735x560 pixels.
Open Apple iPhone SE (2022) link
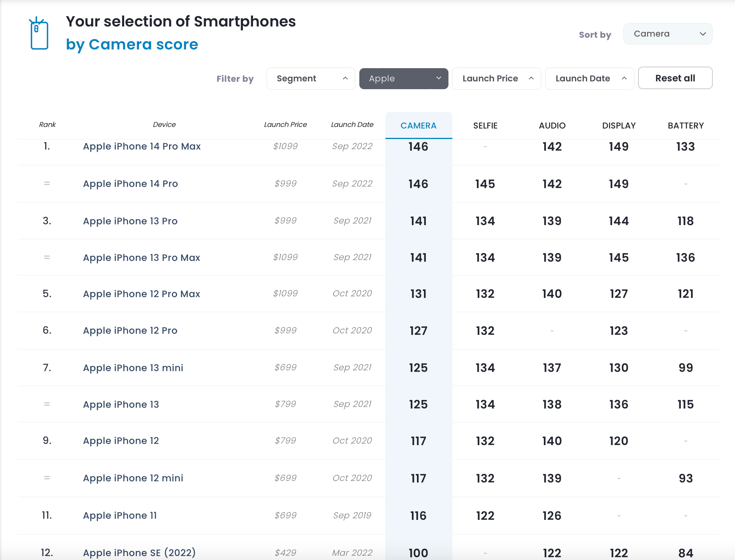tap(139, 553)
